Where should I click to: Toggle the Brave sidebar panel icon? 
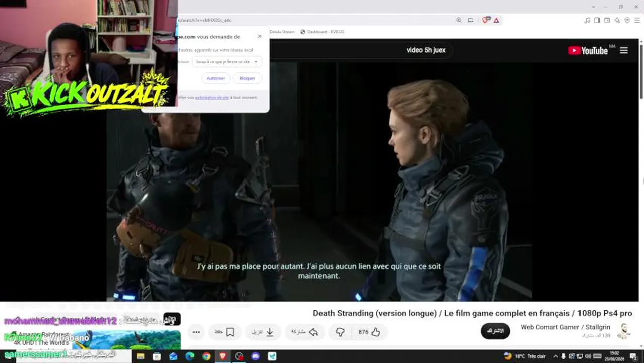(x=597, y=20)
